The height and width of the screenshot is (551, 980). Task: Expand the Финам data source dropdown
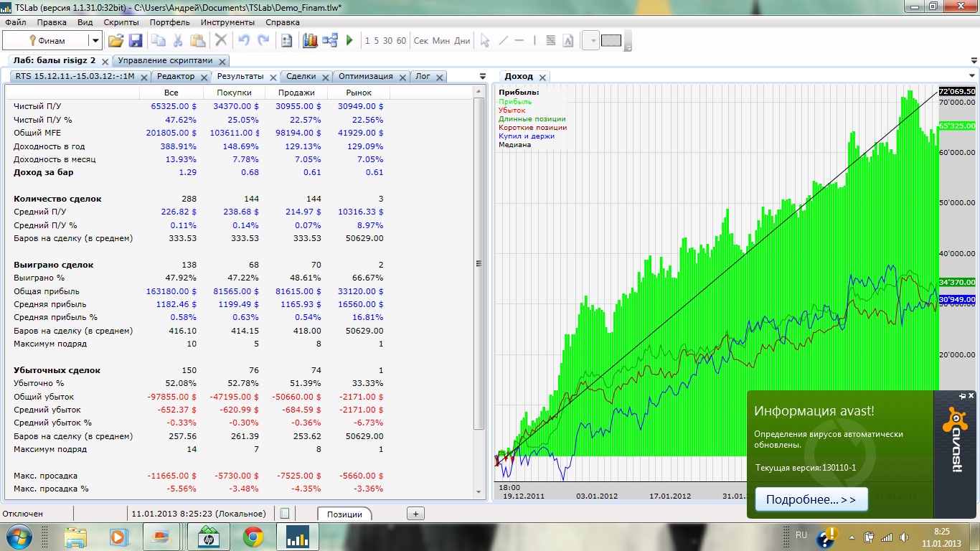click(x=95, y=41)
